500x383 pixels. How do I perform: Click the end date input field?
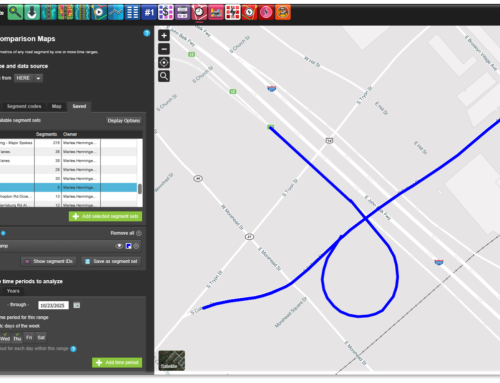tap(53, 305)
